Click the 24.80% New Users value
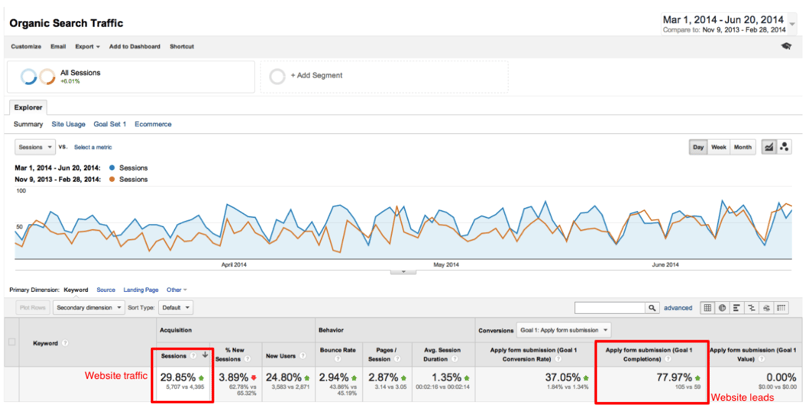The height and width of the screenshot is (412, 810). pyautogui.click(x=284, y=377)
